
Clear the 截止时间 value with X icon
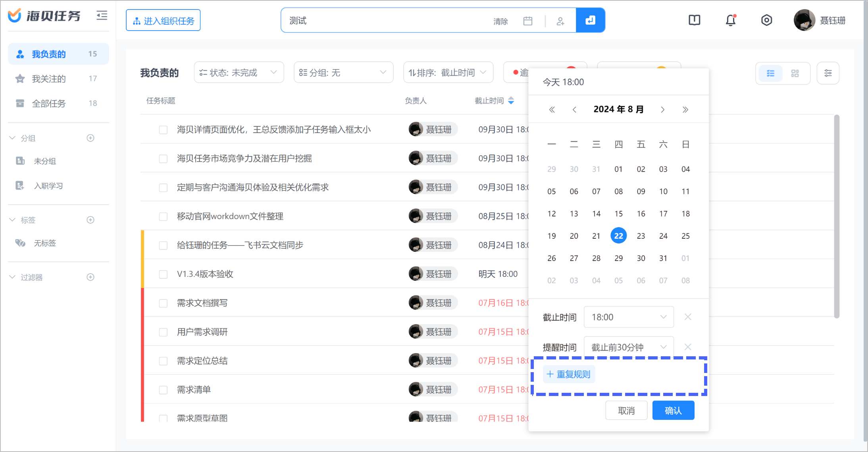pyautogui.click(x=688, y=317)
